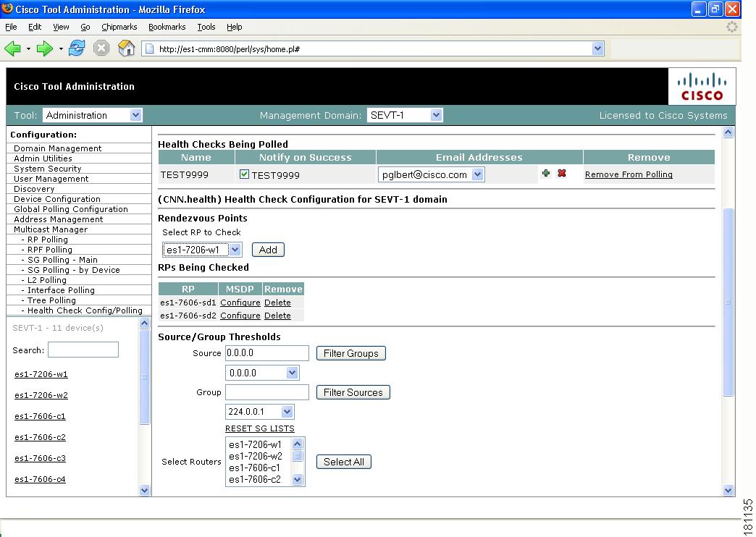
Task: Open the Forward history dropdown arrow
Action: point(61,48)
